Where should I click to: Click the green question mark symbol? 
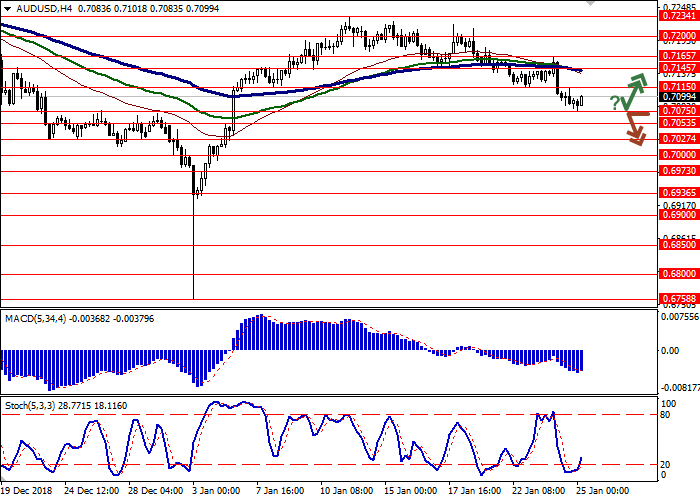pyautogui.click(x=614, y=104)
